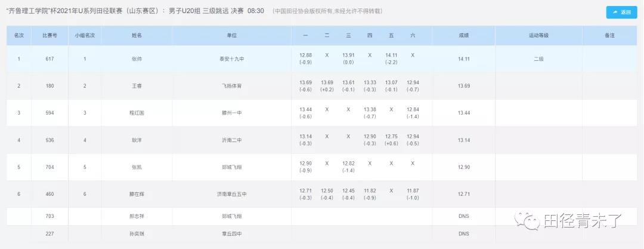Viewport: 644px width, 249px height.
Task: Click the 五 attempt column header
Action: tap(391, 36)
